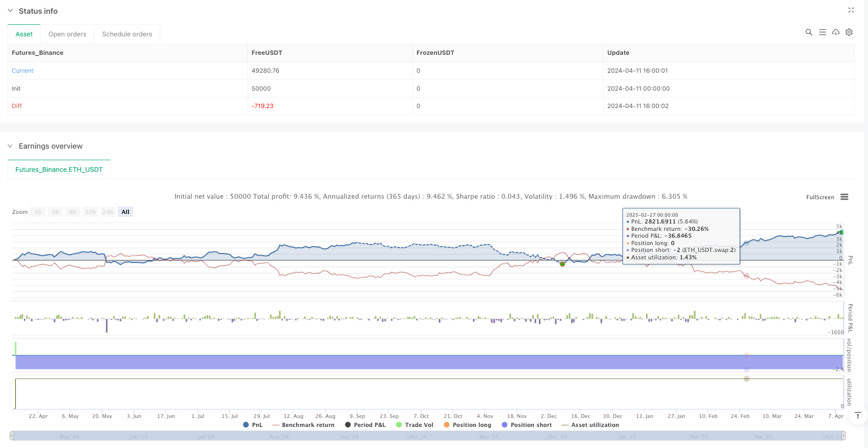Open the settings gear icon

coord(849,32)
